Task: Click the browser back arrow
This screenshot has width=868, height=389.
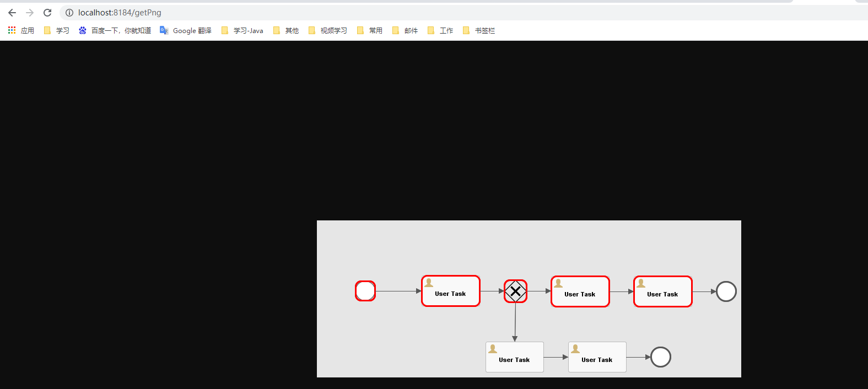Action: [x=12, y=13]
